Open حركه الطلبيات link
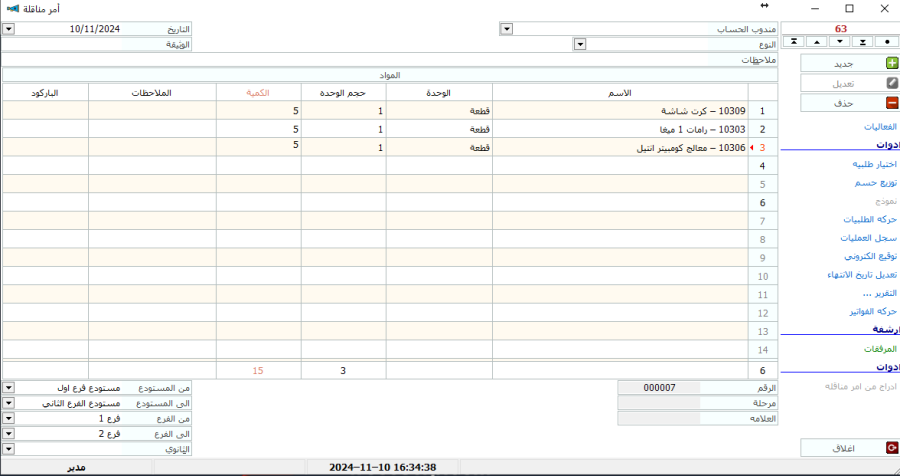Viewport: 900px width, 476px height. coord(870,219)
